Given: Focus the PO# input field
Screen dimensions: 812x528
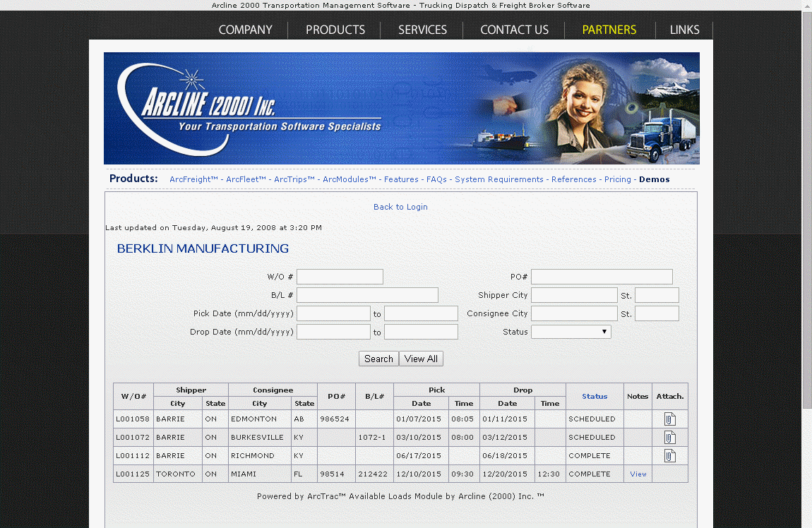Looking at the screenshot, I should tap(602, 277).
